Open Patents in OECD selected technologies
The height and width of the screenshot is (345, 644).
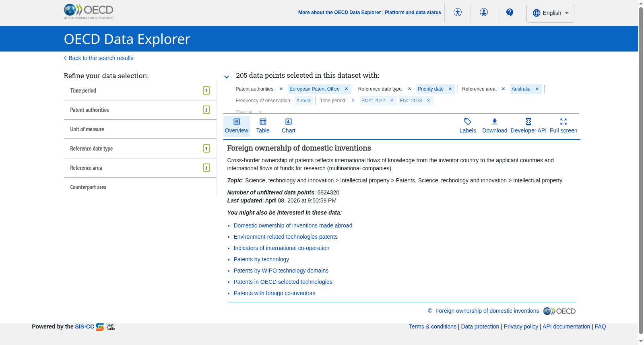tap(283, 282)
